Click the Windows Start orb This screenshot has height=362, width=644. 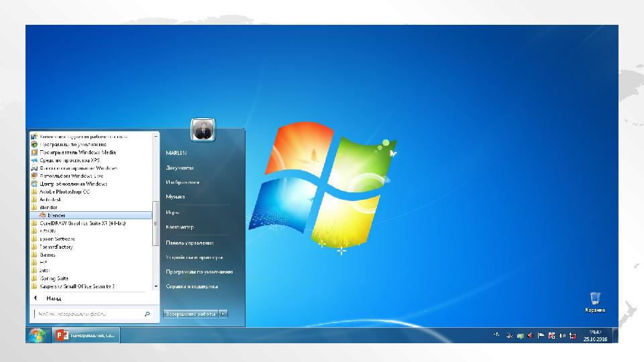[x=37, y=335]
